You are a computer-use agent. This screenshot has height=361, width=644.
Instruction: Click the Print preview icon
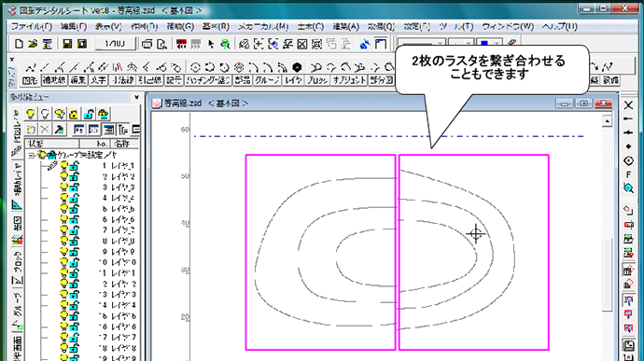(x=161, y=44)
